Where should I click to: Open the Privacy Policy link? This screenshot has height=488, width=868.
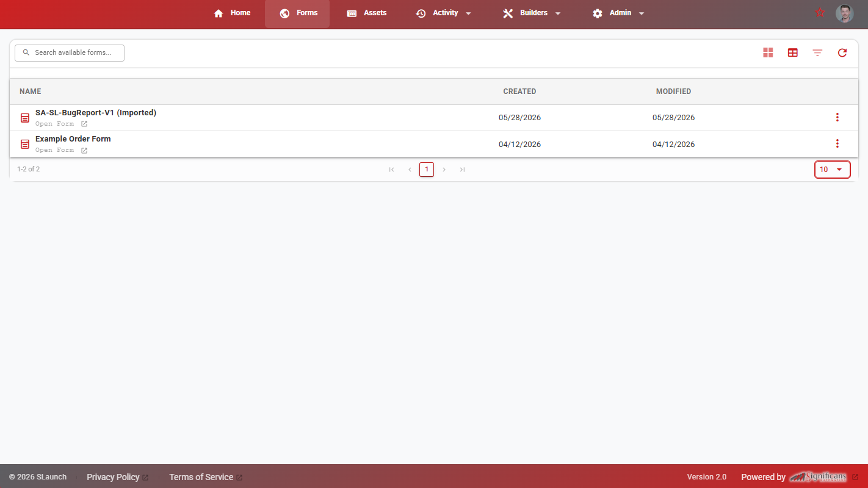[113, 477]
